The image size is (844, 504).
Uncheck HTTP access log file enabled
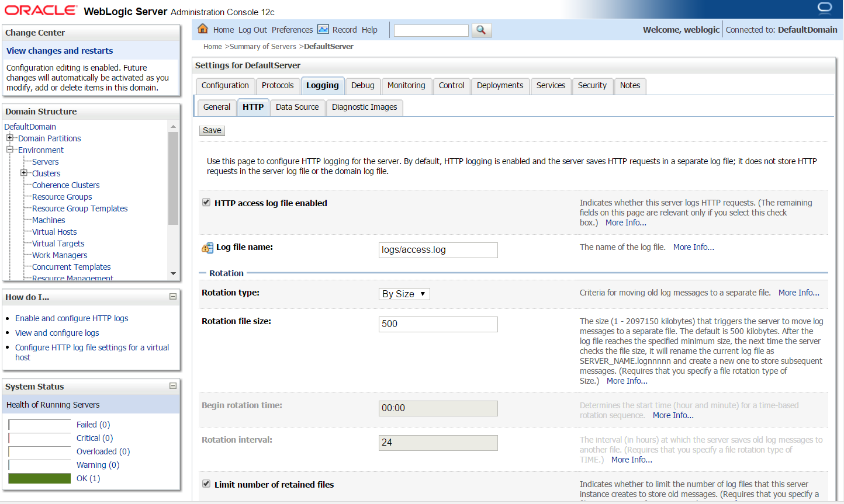pos(206,201)
